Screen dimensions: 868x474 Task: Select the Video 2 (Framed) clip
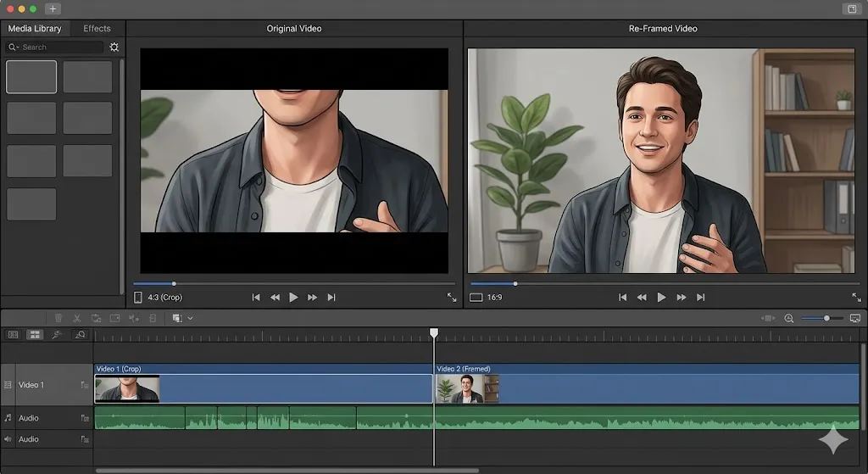[647, 383]
